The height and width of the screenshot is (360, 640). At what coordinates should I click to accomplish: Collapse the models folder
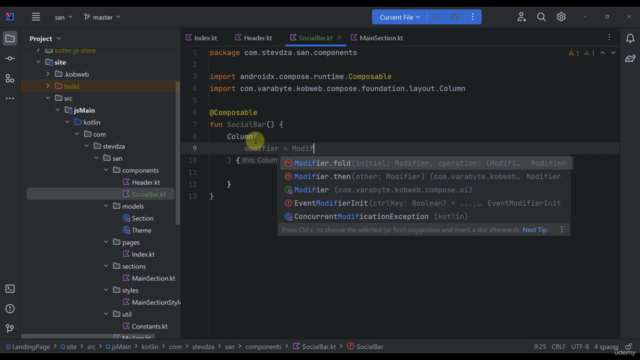click(x=106, y=206)
